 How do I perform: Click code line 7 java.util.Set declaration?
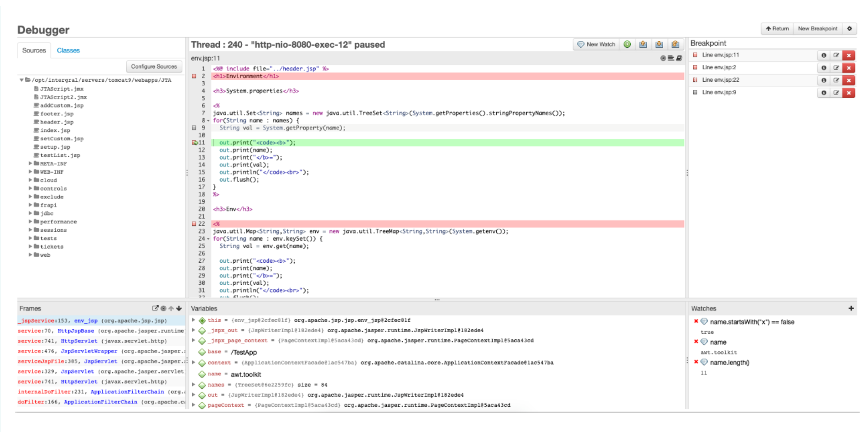pos(388,113)
